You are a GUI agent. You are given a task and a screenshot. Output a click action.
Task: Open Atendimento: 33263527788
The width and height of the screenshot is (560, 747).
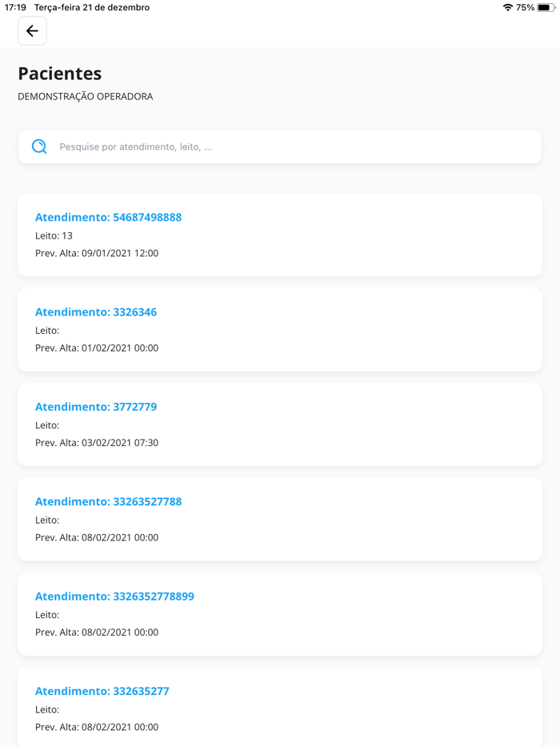pos(279,520)
